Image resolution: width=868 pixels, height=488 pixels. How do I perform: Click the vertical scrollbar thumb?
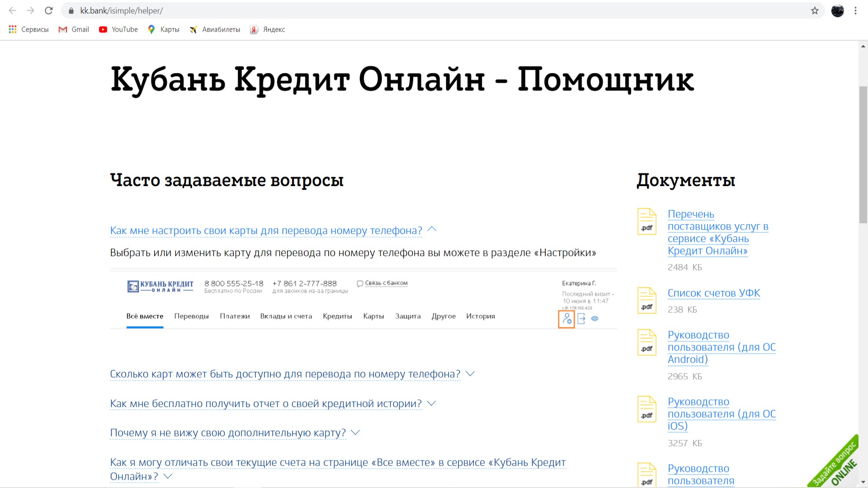863,154
